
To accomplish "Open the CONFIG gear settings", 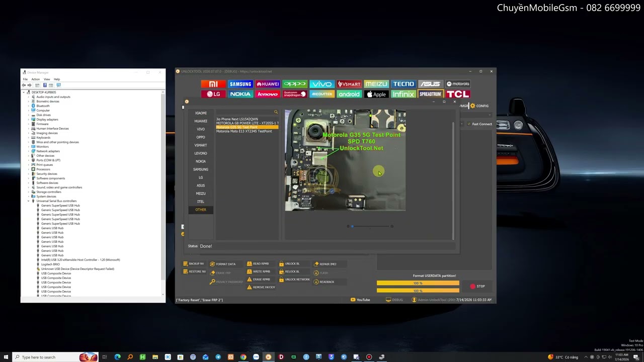I will (x=479, y=106).
